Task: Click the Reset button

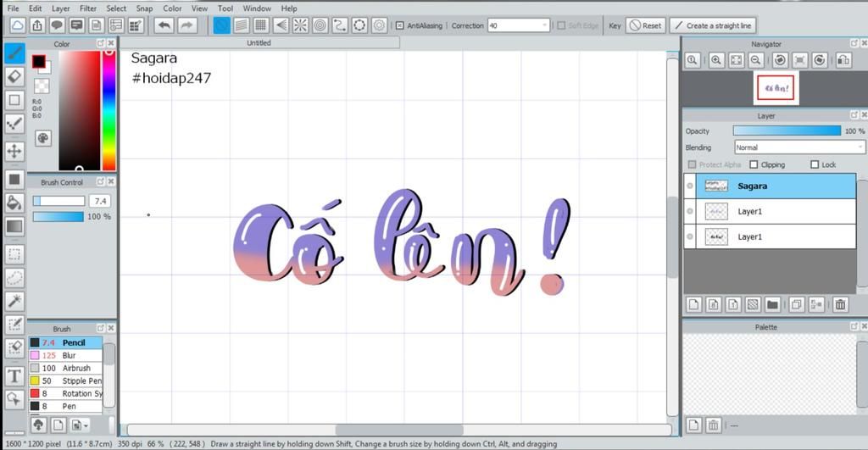Action: (645, 25)
